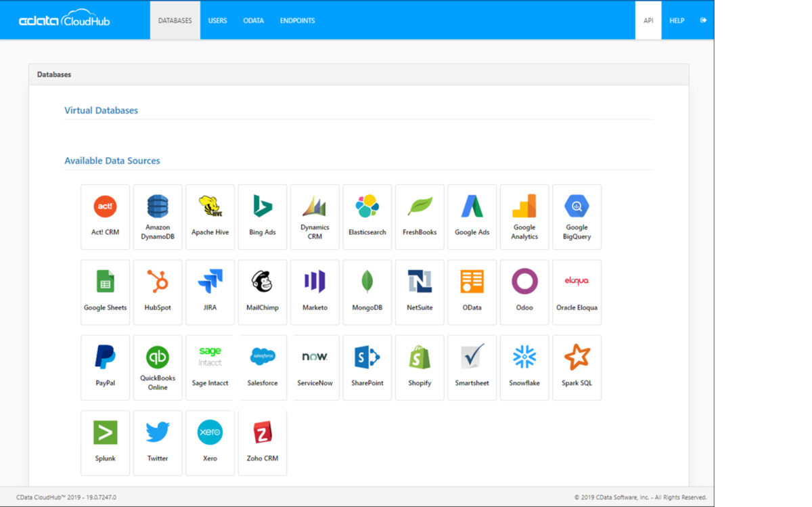Open the Xero connector tile
The image size is (812, 507).
[x=210, y=443]
